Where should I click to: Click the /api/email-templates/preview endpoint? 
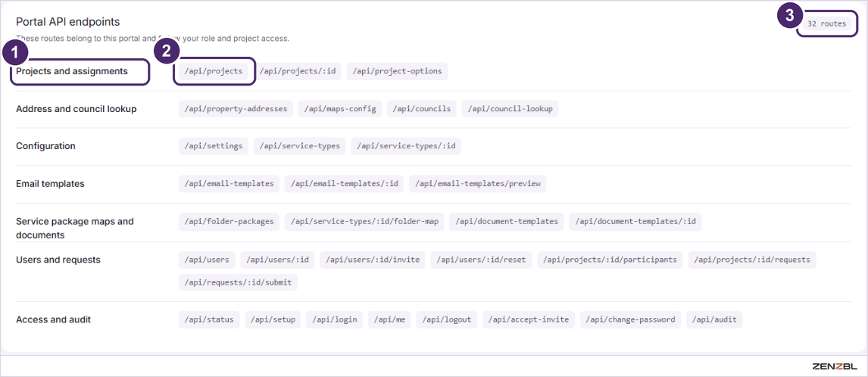pyautogui.click(x=478, y=184)
